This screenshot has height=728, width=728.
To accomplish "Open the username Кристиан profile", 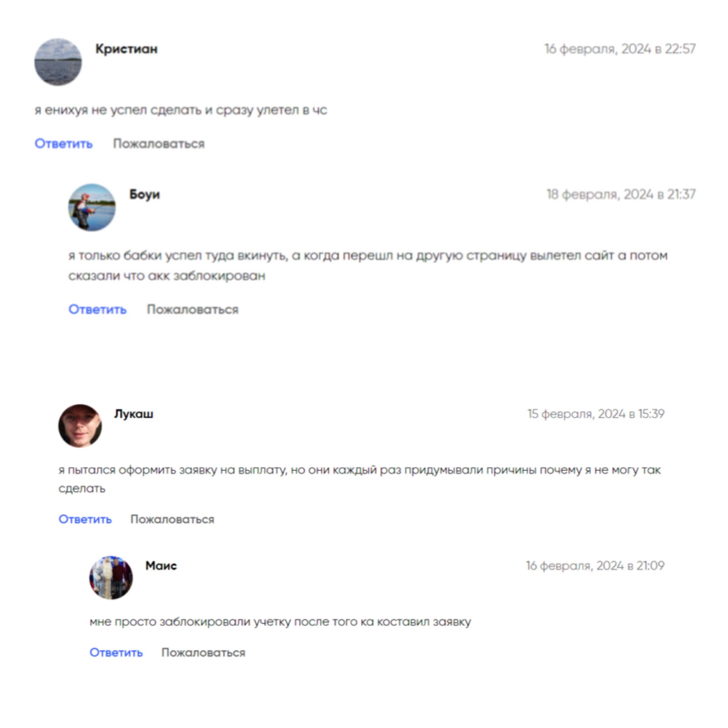I will click(126, 49).
